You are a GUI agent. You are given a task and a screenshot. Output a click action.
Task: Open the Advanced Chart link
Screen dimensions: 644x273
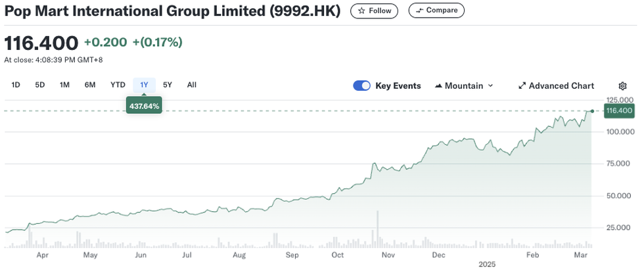coord(561,86)
